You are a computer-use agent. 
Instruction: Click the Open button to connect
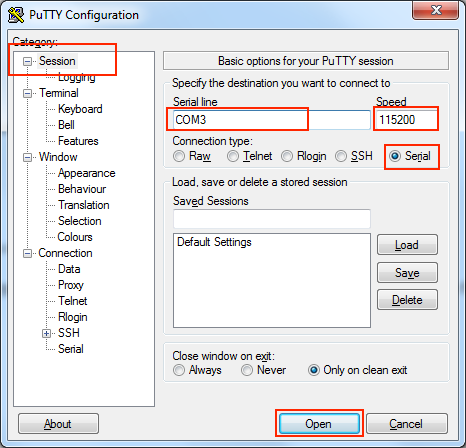click(x=319, y=424)
